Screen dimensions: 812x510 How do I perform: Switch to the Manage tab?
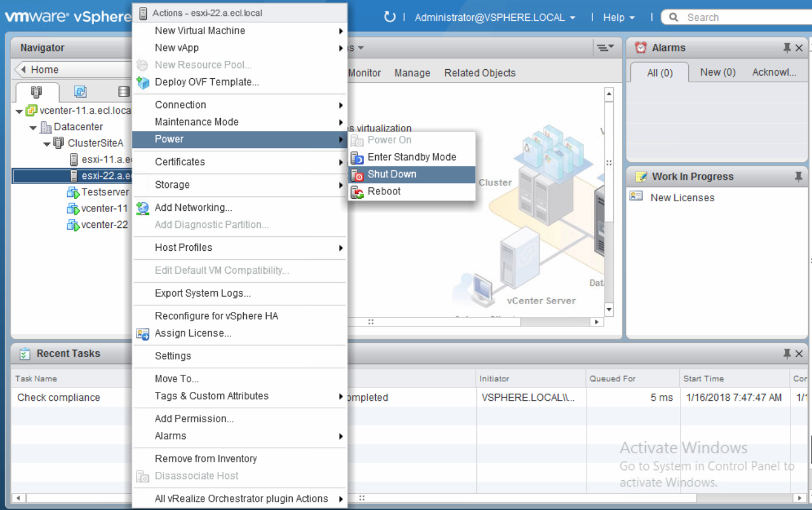click(x=412, y=73)
